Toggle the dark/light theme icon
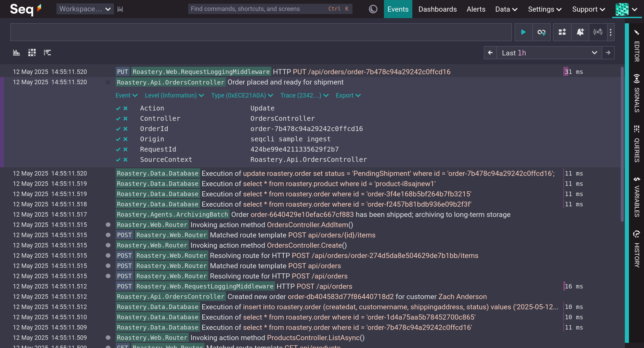The image size is (644, 348). tap(373, 9)
